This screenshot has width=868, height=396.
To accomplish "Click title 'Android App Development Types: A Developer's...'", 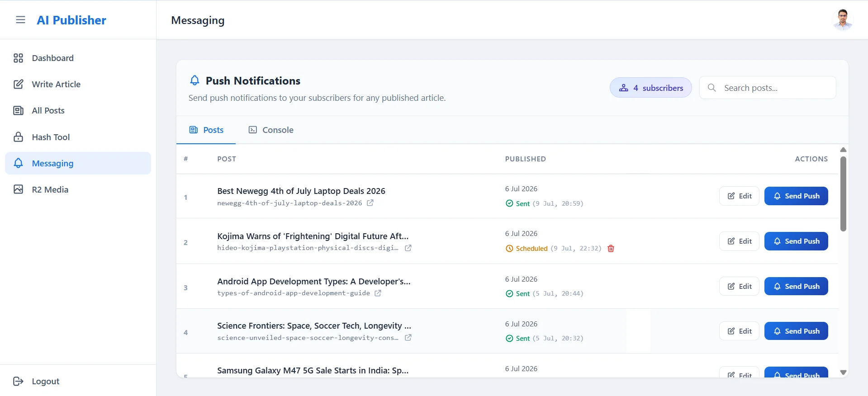I will [314, 281].
